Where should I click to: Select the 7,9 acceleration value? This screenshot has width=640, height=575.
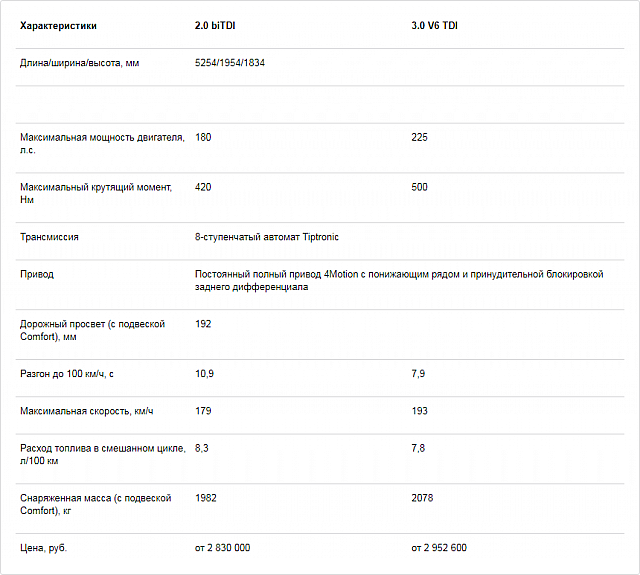(418, 374)
